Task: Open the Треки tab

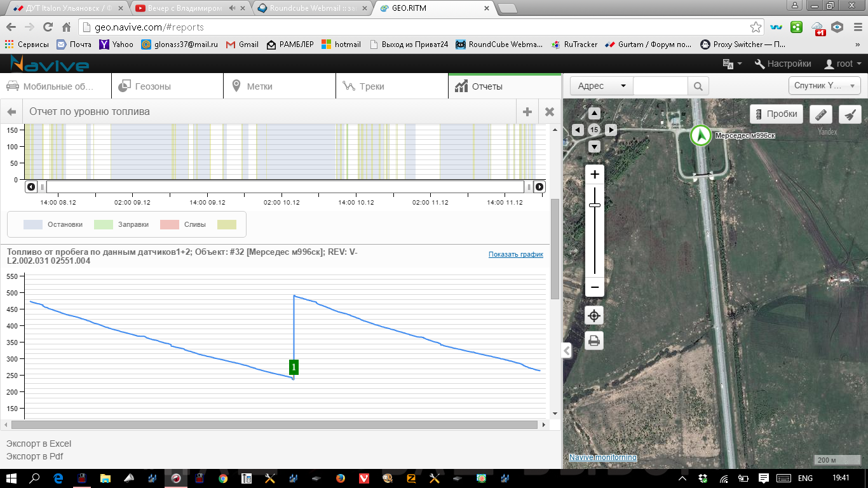Action: (x=391, y=86)
